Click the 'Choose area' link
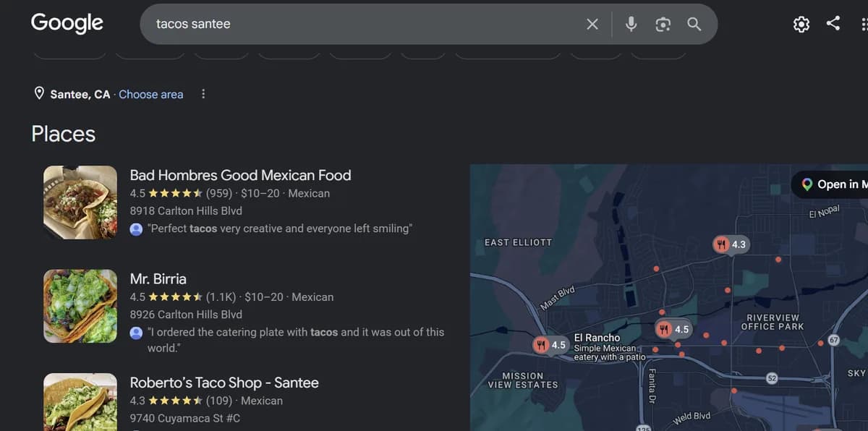Viewport: 868px width, 431px height. (151, 94)
